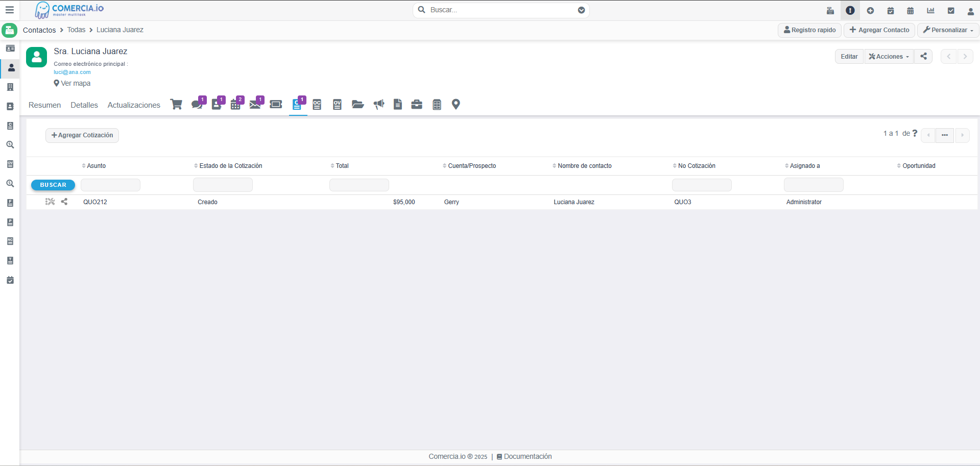Go to Contactos in the breadcrumb
The width and height of the screenshot is (980, 466).
(x=39, y=30)
